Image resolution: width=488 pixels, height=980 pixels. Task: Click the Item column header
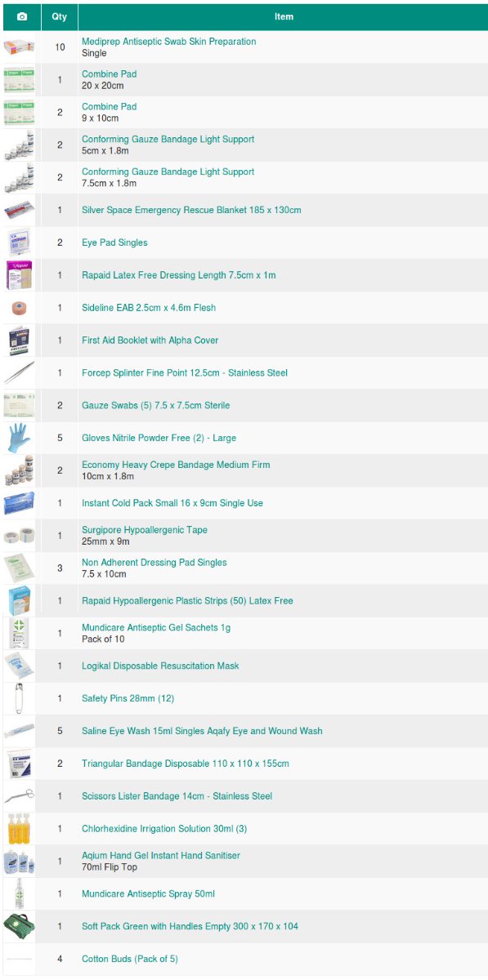pos(284,17)
